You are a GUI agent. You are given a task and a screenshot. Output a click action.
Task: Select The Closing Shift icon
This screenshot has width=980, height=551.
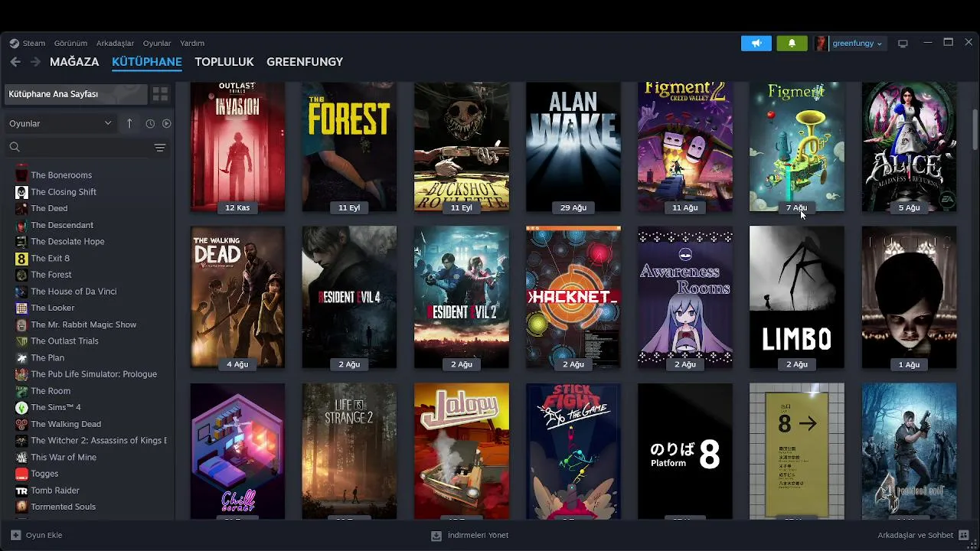[21, 192]
